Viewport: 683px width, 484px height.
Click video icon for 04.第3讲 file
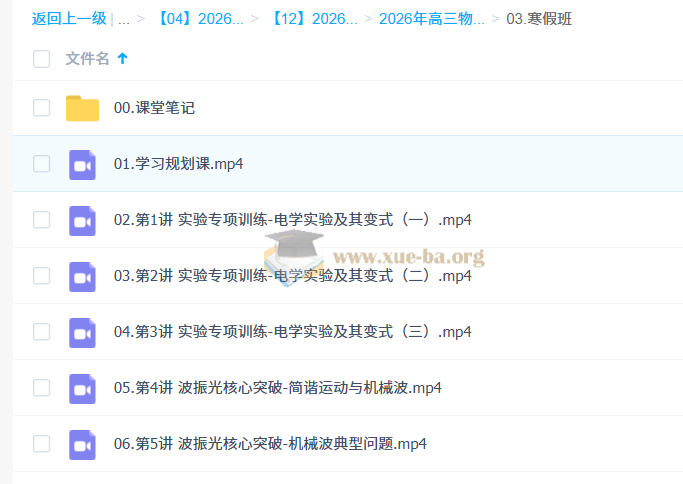click(82, 332)
